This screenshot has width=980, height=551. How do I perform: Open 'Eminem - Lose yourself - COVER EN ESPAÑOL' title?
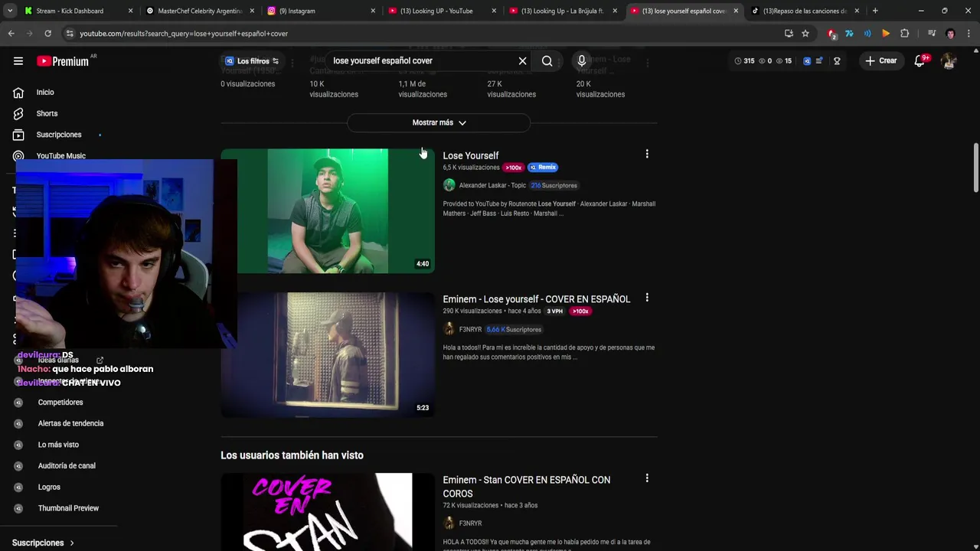click(536, 299)
